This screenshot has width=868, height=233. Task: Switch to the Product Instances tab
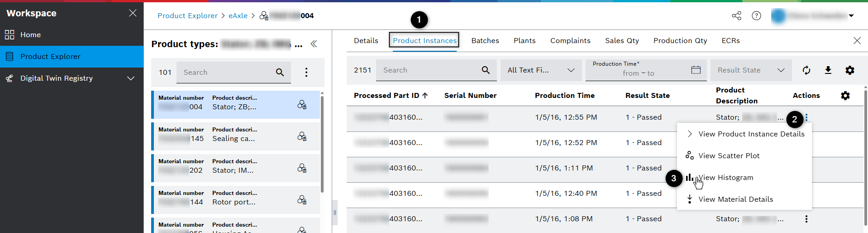coord(424,41)
